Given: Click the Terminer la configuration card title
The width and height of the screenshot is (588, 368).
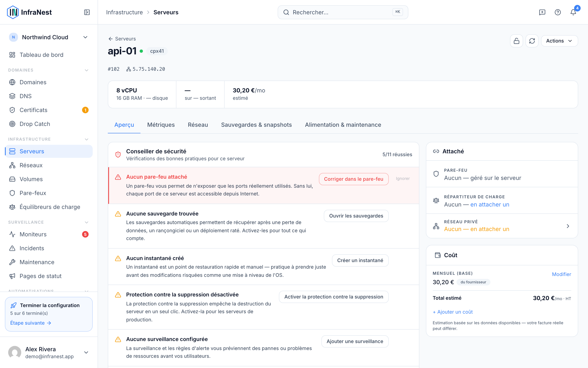Looking at the screenshot, I should 50,305.
